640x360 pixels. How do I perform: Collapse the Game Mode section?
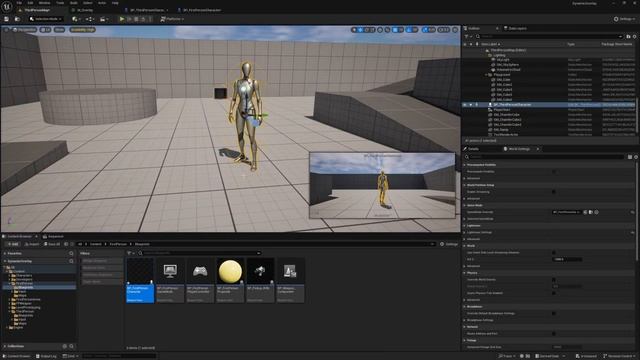point(464,205)
